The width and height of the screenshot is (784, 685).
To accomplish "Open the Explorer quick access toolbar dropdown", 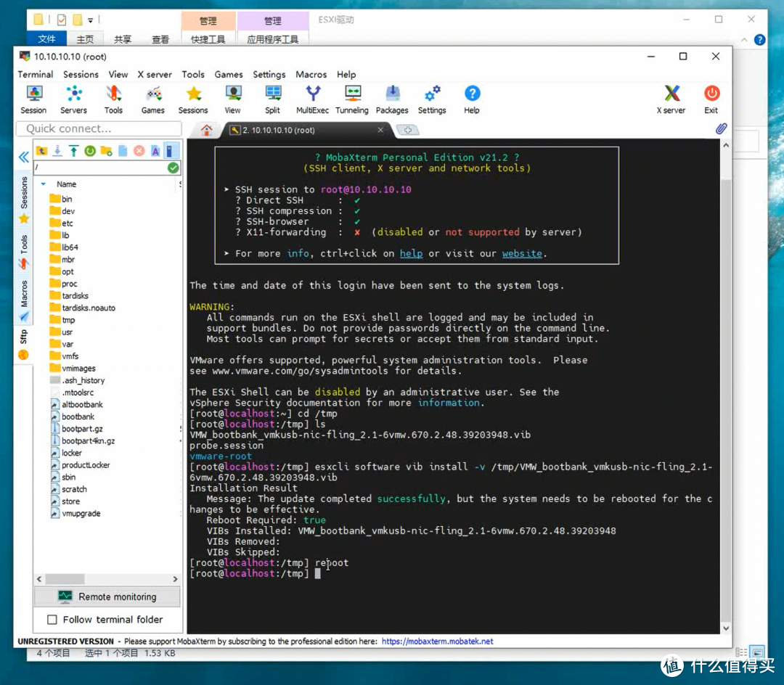I will click(x=91, y=20).
